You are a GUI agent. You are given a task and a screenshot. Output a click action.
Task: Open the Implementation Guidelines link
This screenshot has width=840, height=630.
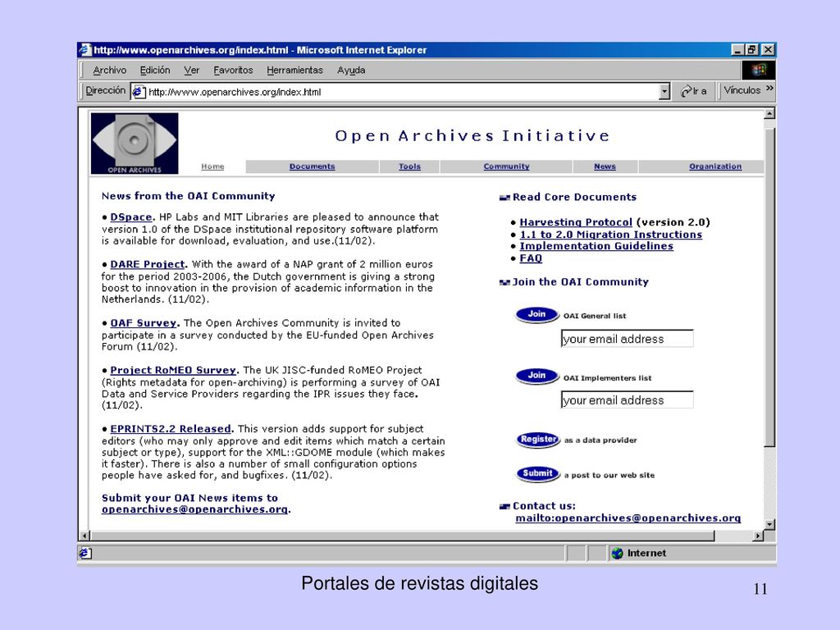[x=596, y=246]
